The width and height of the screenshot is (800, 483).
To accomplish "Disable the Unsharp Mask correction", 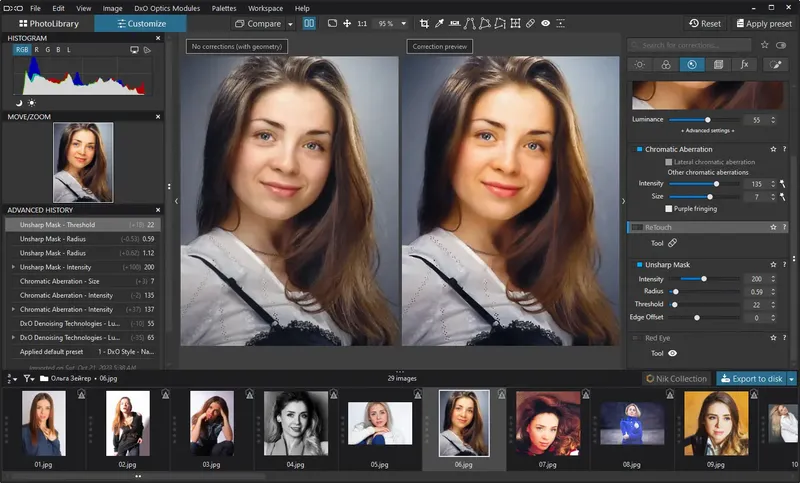I will pyautogui.click(x=638, y=264).
